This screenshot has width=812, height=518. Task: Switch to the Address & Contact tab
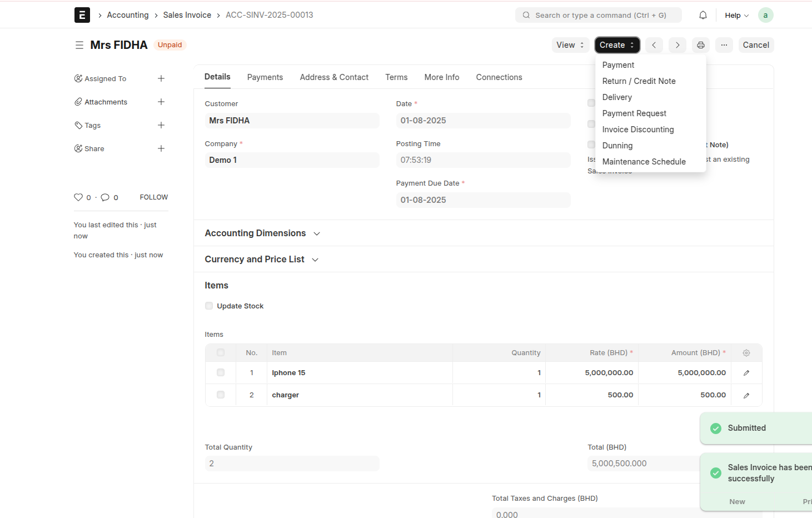334,77
